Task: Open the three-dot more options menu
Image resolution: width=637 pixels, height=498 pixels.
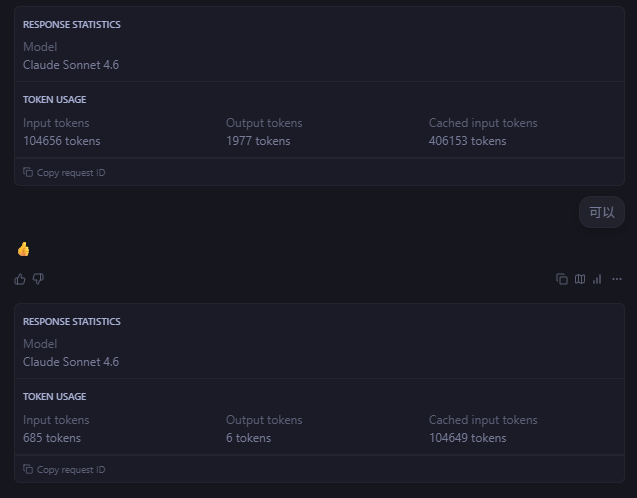Action: tap(616, 279)
